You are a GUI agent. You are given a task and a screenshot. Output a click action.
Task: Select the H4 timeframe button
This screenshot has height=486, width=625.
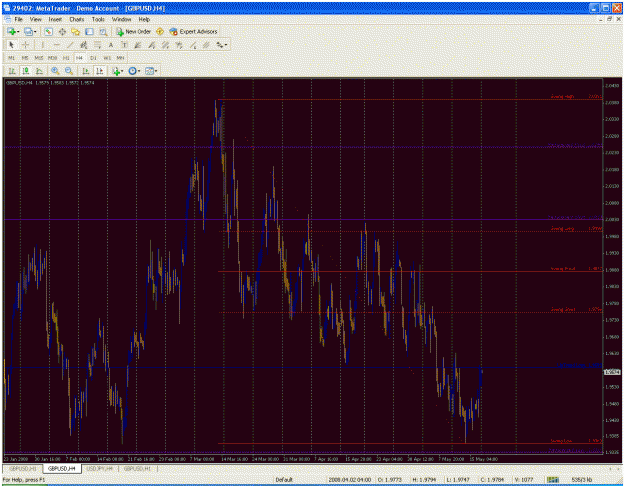tap(79, 58)
